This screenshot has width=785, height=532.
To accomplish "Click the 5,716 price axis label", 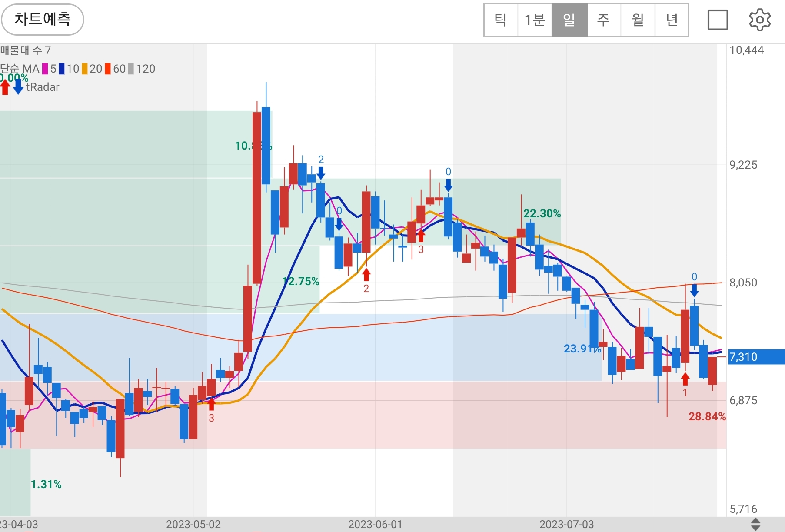I will click(743, 509).
